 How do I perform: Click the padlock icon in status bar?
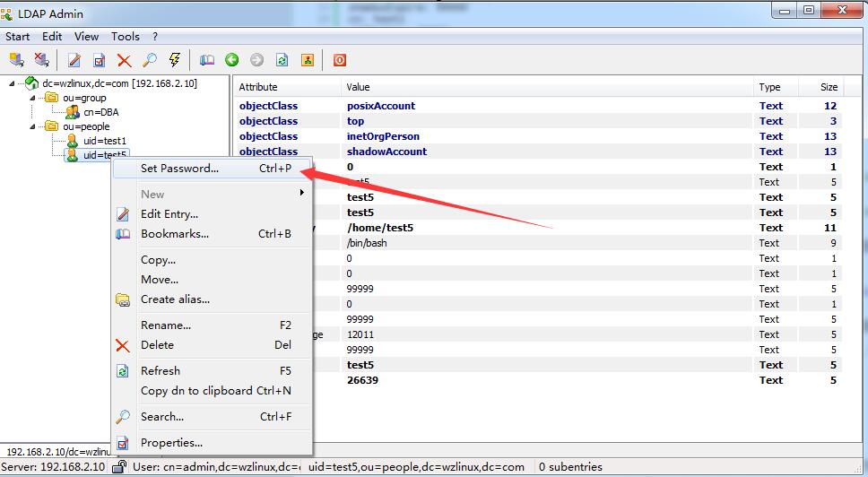click(x=119, y=467)
